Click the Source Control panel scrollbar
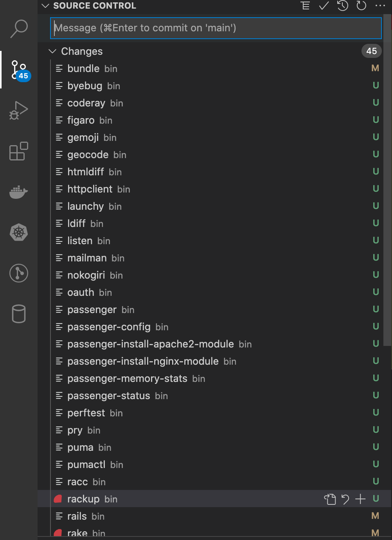392x540 pixels. (x=387, y=180)
